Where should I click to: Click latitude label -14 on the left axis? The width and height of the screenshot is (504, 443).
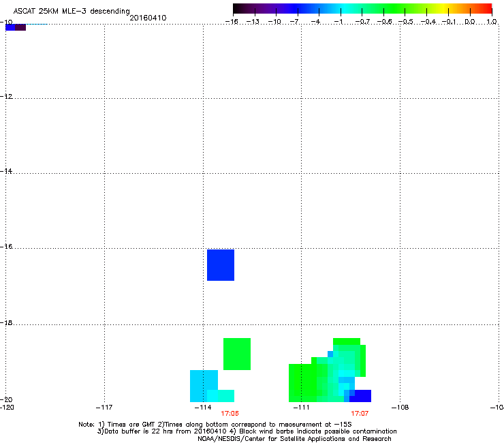(6, 171)
